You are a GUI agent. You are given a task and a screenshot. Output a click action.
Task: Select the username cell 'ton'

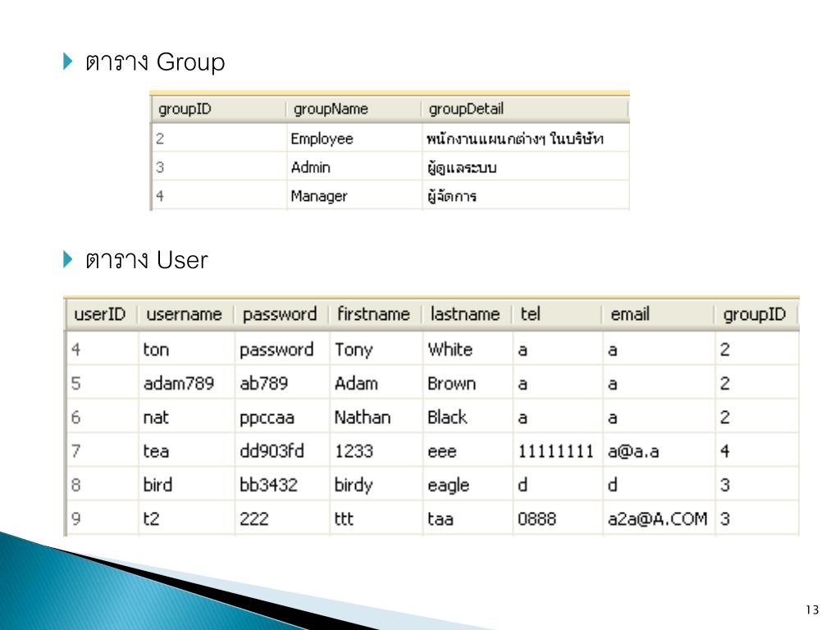tap(186, 349)
